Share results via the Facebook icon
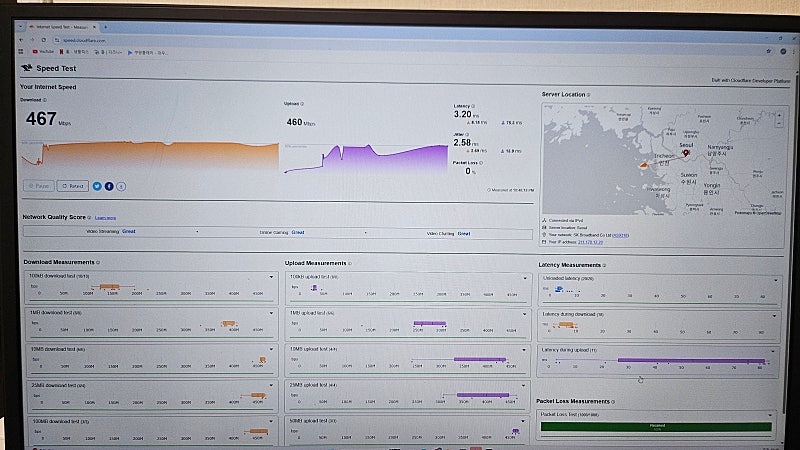800x450 pixels. [109, 186]
